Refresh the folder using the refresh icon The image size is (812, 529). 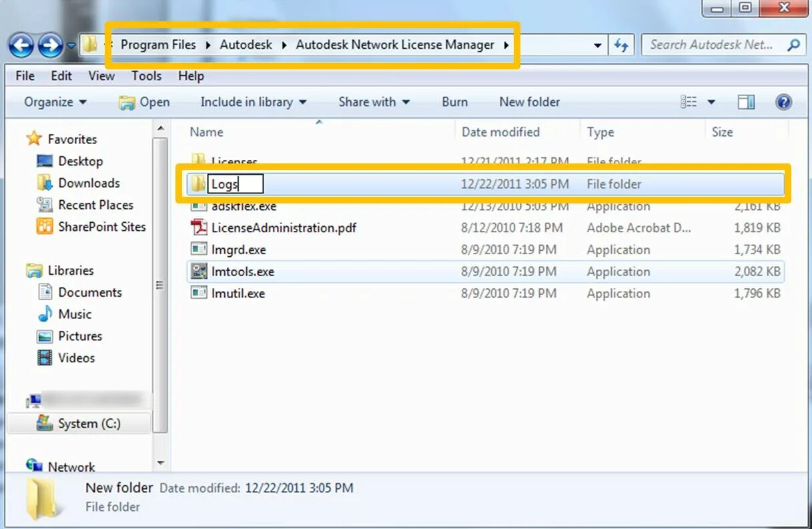[x=623, y=45]
